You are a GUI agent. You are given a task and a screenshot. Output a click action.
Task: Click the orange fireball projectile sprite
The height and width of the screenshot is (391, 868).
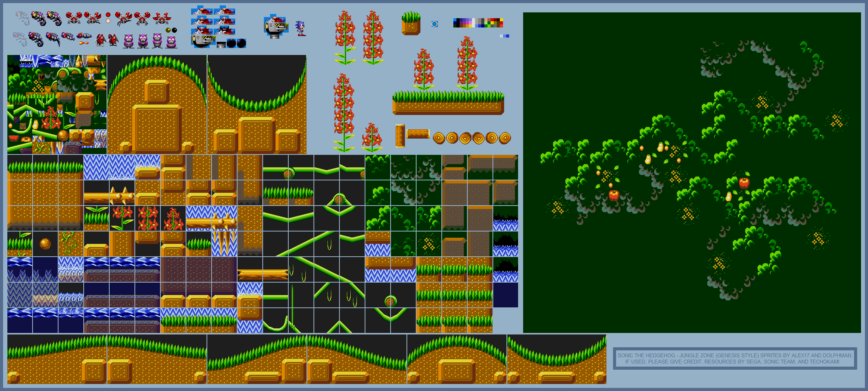pos(83,43)
